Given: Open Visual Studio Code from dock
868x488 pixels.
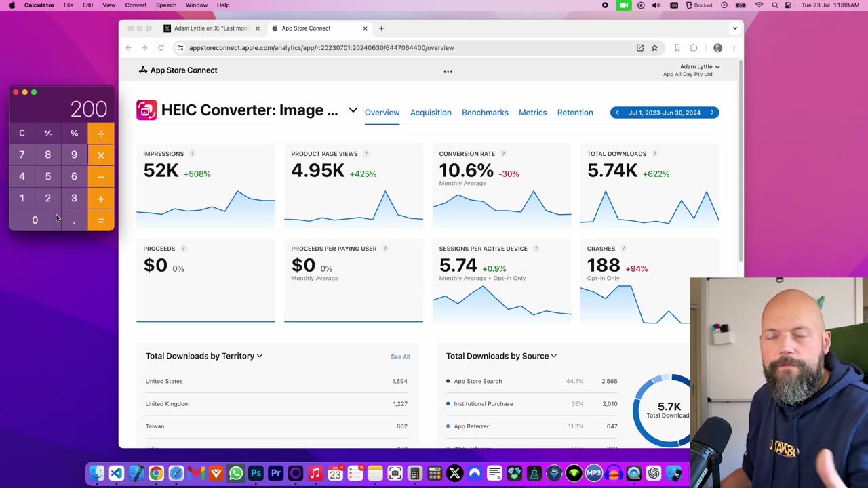Looking at the screenshot, I should click(117, 473).
